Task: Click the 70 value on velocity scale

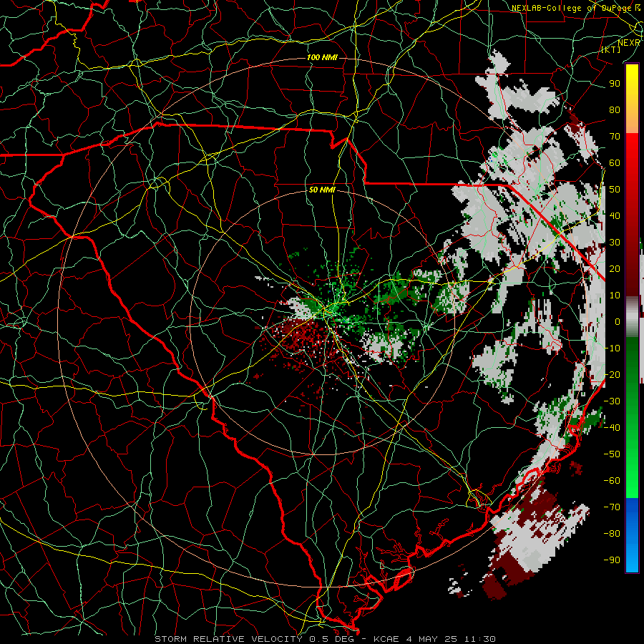Action: pyautogui.click(x=615, y=137)
